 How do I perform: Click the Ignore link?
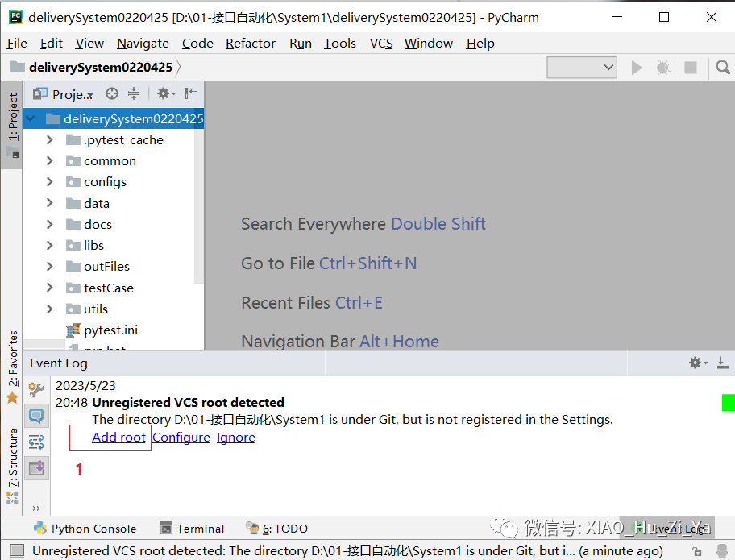(236, 438)
